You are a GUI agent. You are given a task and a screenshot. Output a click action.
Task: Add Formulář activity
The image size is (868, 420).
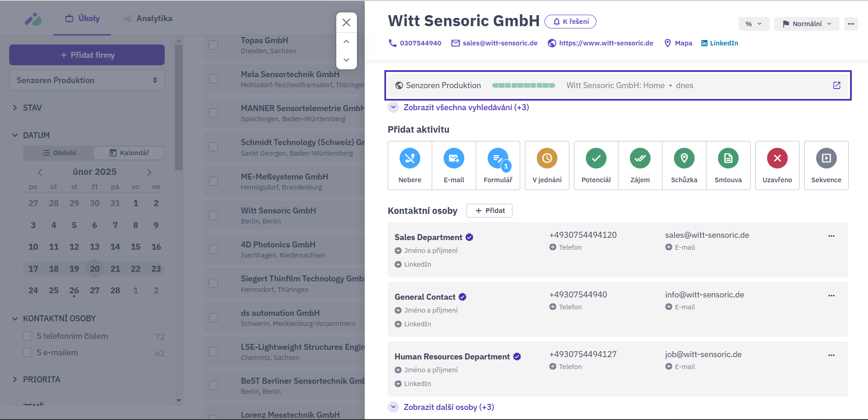(x=498, y=165)
